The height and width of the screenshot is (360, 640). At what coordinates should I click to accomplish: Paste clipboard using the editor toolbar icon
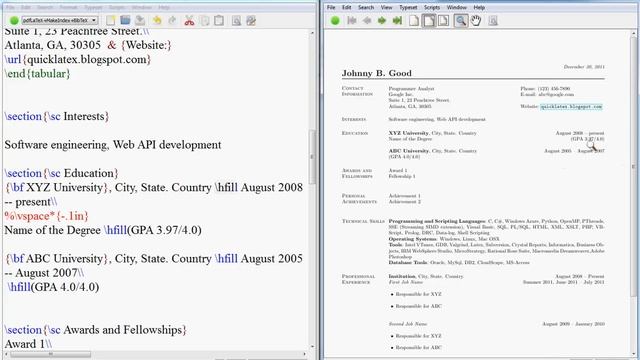pyautogui.click(x=219, y=20)
